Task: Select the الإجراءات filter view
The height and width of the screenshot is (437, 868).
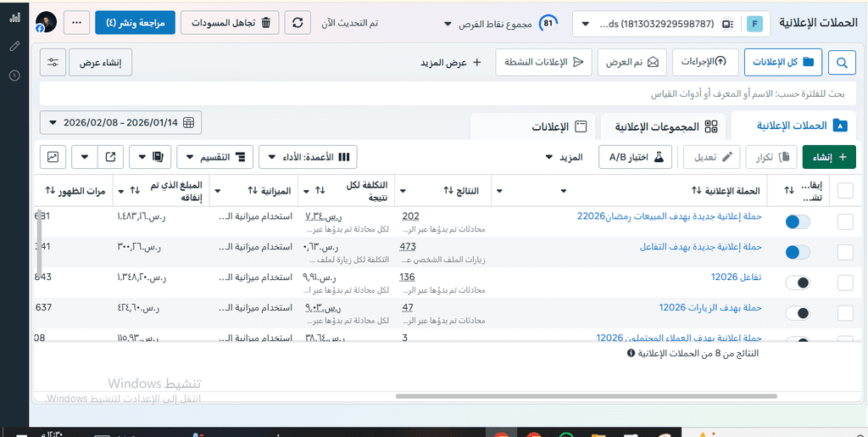Action: point(705,62)
